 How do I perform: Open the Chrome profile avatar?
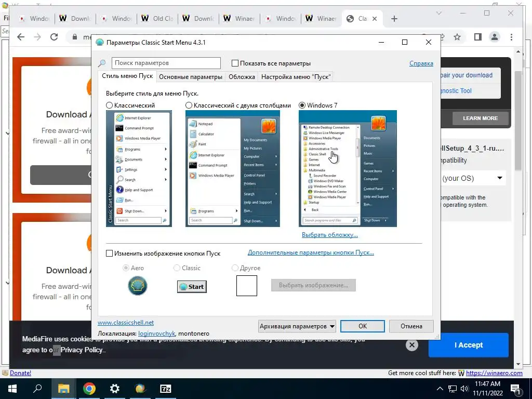click(495, 37)
